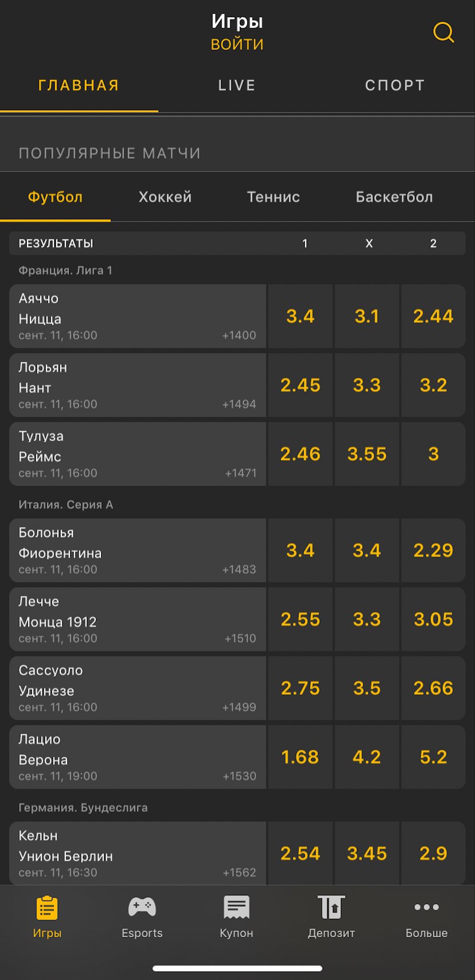Open the Купон bet slip icon
This screenshot has width=475, height=980.
[236, 908]
